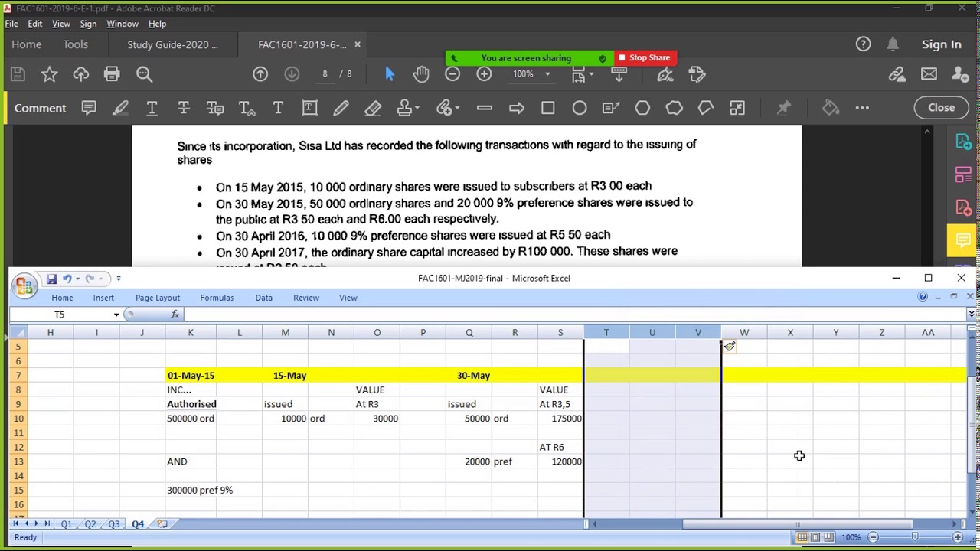Expand the Excel Name Box dropdown

click(x=116, y=315)
